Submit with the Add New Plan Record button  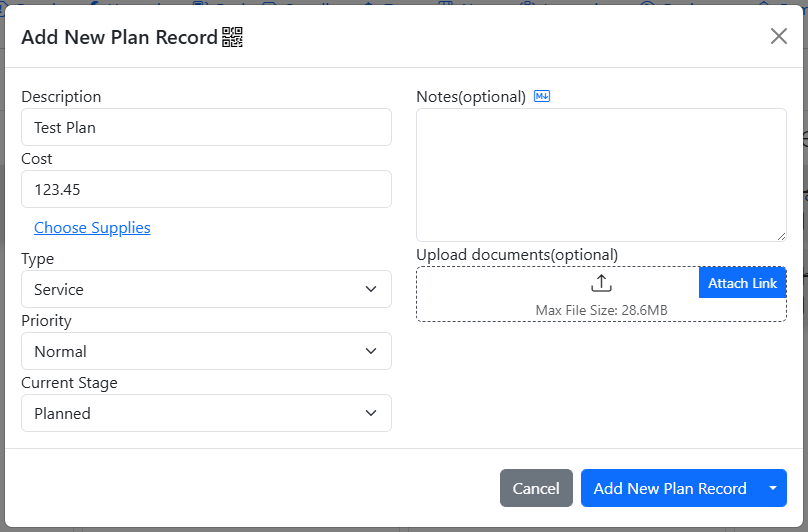pos(669,488)
